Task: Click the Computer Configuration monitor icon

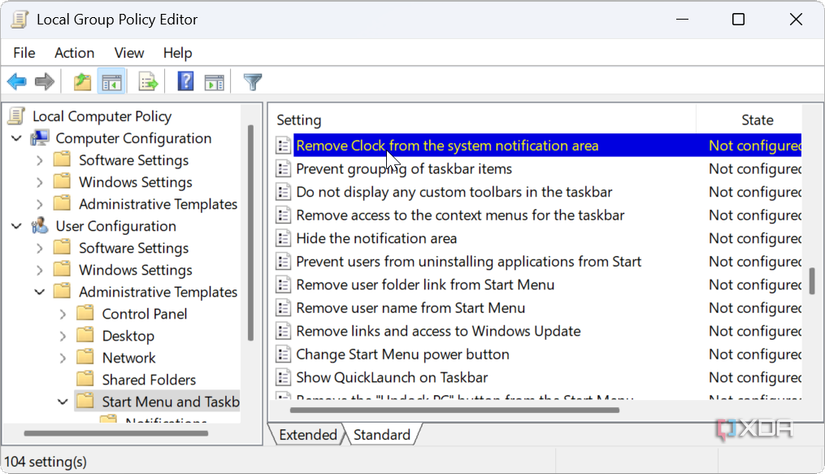Action: pos(40,138)
